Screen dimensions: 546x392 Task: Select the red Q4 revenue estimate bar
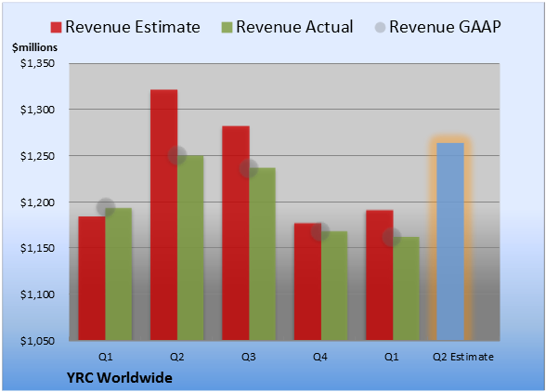click(308, 281)
